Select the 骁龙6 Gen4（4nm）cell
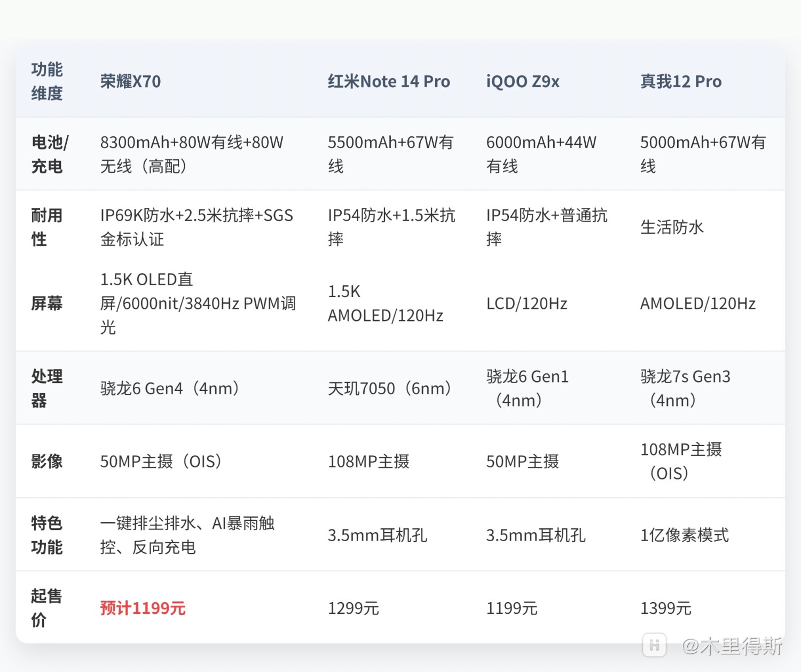 170,388
